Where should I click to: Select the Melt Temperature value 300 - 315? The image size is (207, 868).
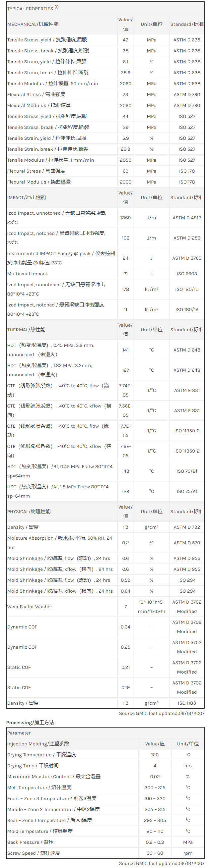pyautogui.click(x=155, y=787)
